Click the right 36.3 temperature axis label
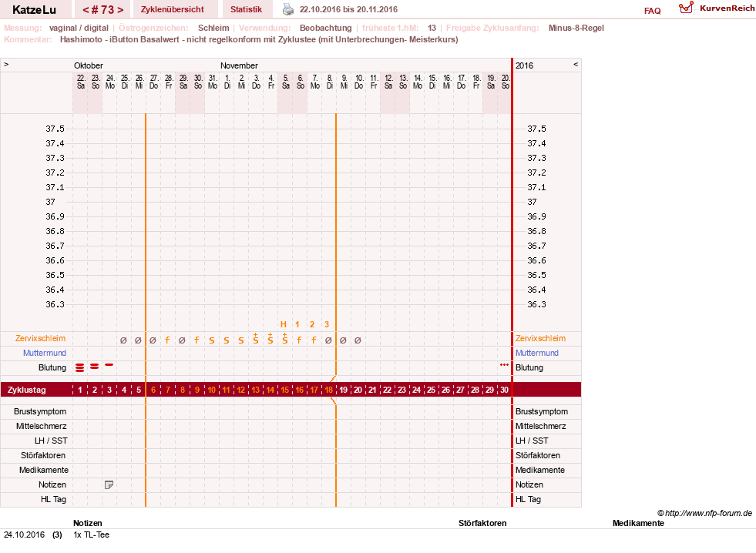 click(x=536, y=304)
